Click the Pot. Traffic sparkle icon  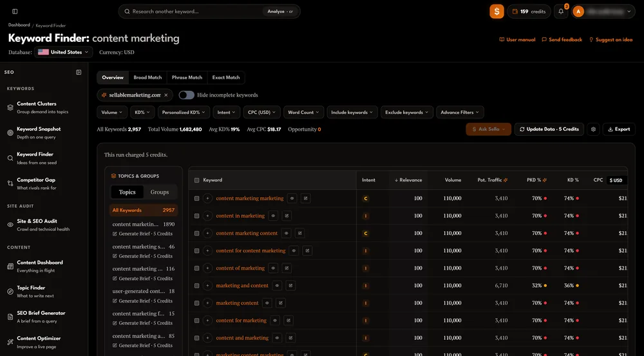click(x=505, y=180)
